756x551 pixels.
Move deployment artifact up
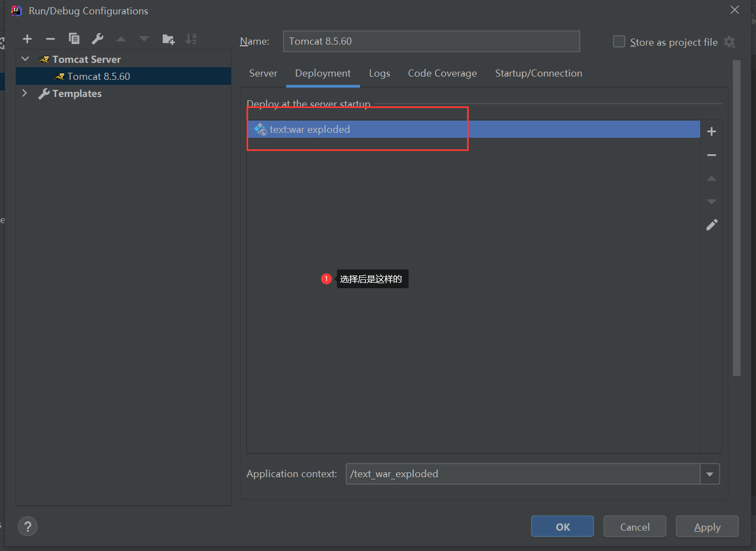711,179
